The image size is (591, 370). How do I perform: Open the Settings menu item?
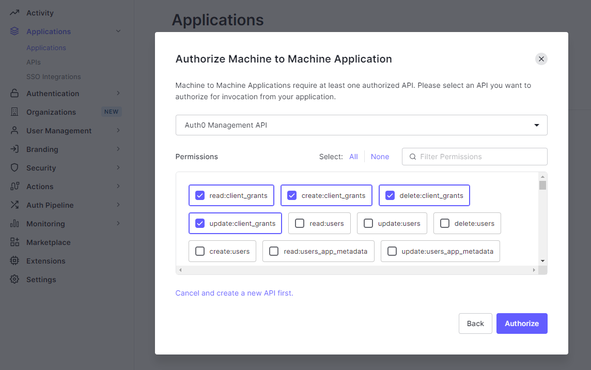tap(41, 280)
